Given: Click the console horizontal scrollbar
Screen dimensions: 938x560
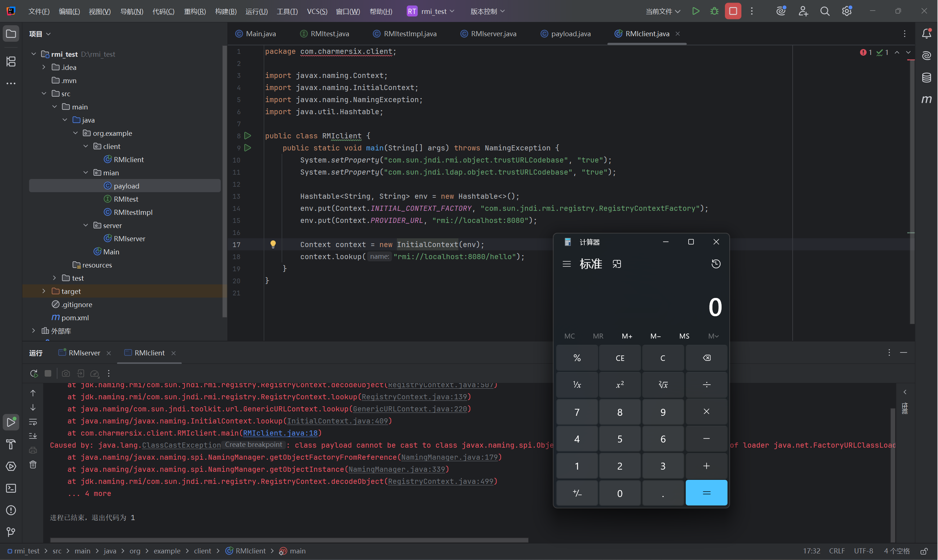Looking at the screenshot, I should pos(289,540).
